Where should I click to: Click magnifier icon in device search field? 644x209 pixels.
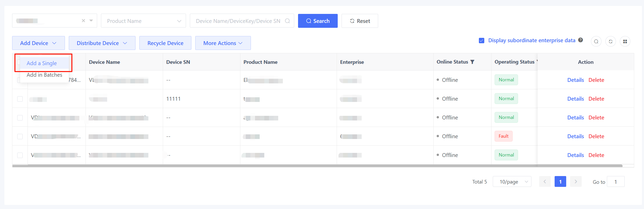pyautogui.click(x=287, y=21)
